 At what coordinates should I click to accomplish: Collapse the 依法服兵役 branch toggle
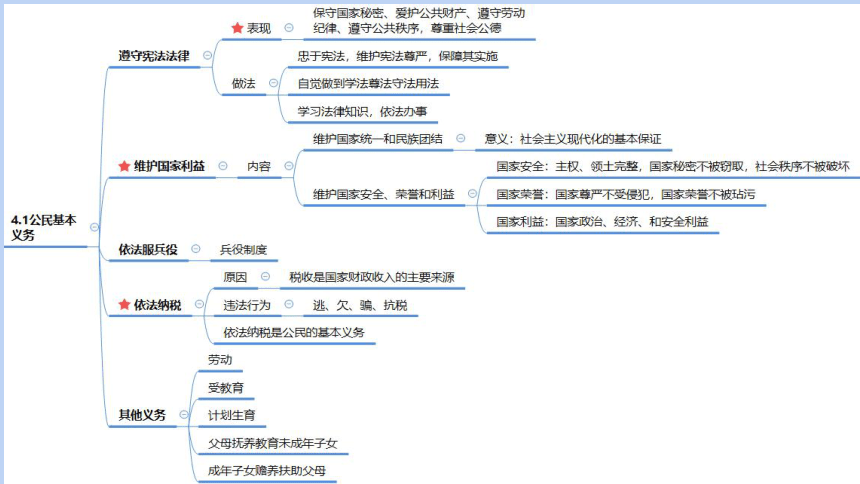(196, 249)
